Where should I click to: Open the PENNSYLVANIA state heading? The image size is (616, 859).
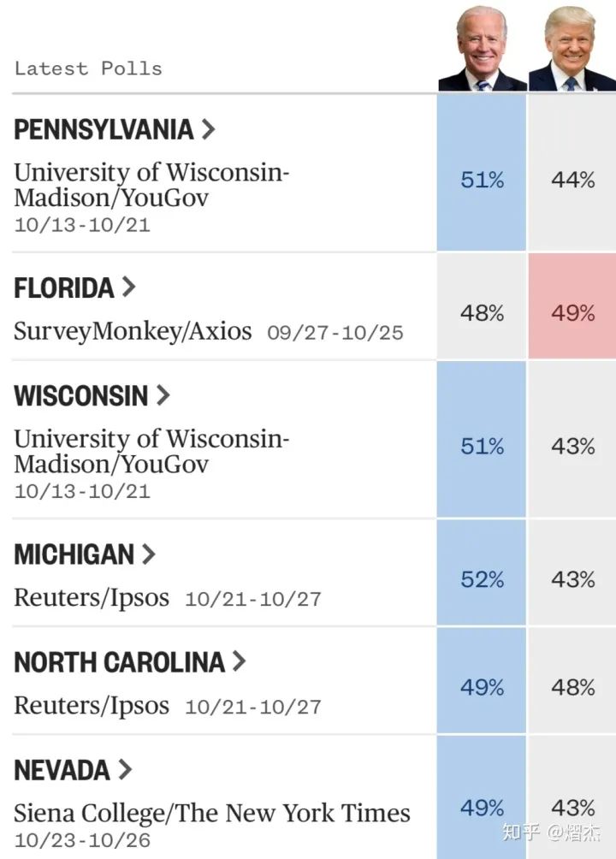(x=104, y=130)
